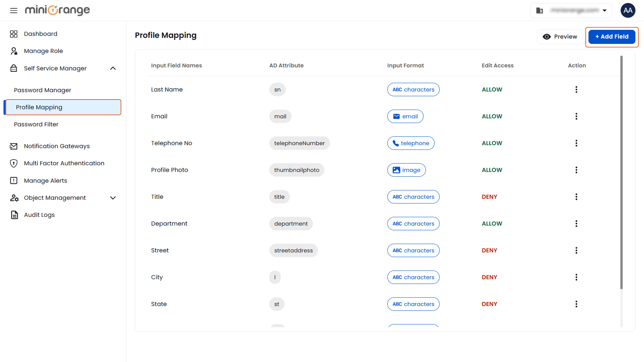
Task: Open Multi Factor Authentication via its shield icon
Action: tap(14, 163)
